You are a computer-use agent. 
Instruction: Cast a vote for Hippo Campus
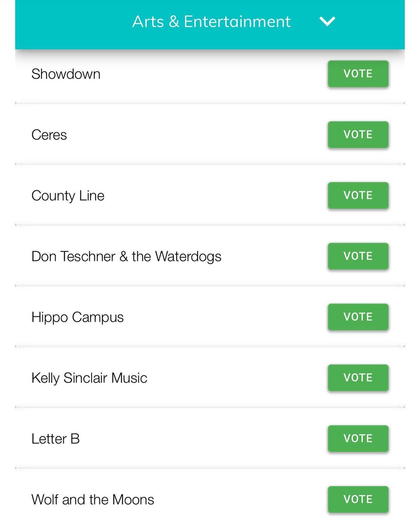[358, 317]
